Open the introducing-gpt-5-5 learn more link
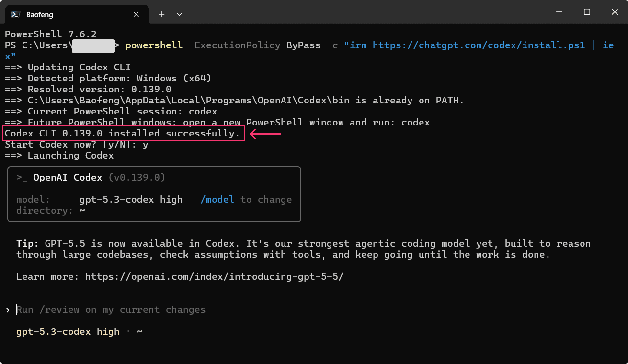This screenshot has height=364, width=628. coord(214,277)
